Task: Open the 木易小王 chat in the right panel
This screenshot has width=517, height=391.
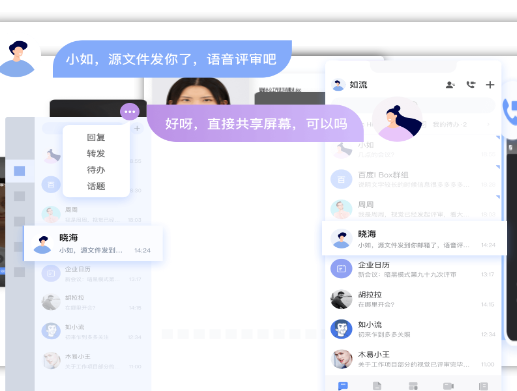Action: click(x=414, y=359)
